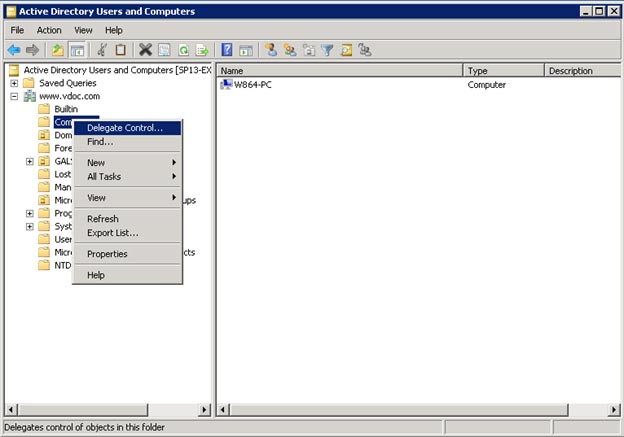The image size is (624, 437).
Task: Click the Delete X toolbar icon
Action: 145,50
